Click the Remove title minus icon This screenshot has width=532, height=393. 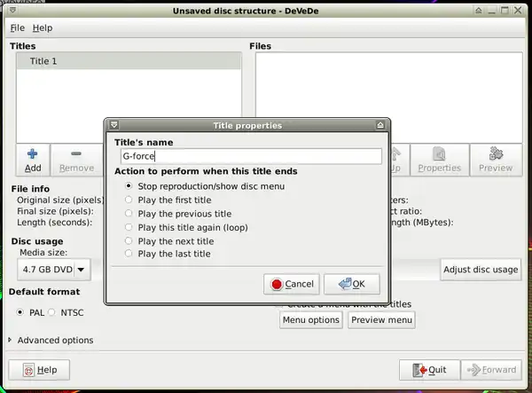tap(76, 154)
